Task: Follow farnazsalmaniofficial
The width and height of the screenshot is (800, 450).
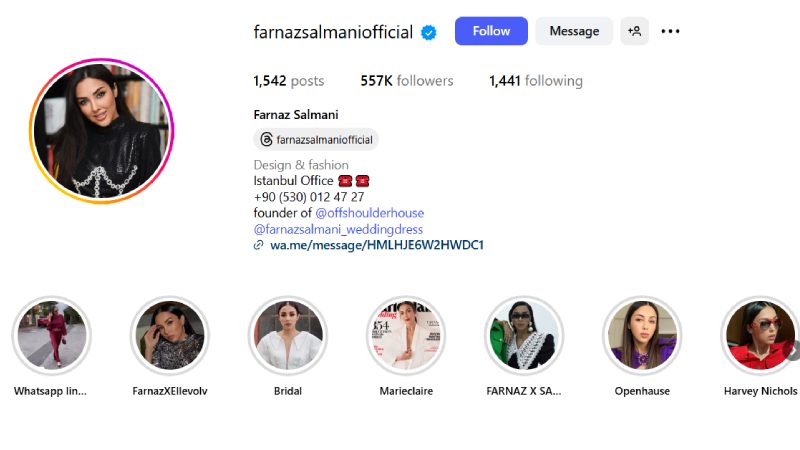Action: pyautogui.click(x=491, y=31)
